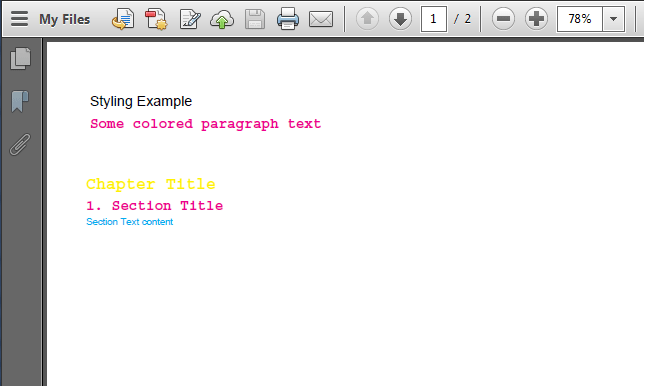Go to next page with the down arrow
The width and height of the screenshot is (655, 386).
click(400, 19)
